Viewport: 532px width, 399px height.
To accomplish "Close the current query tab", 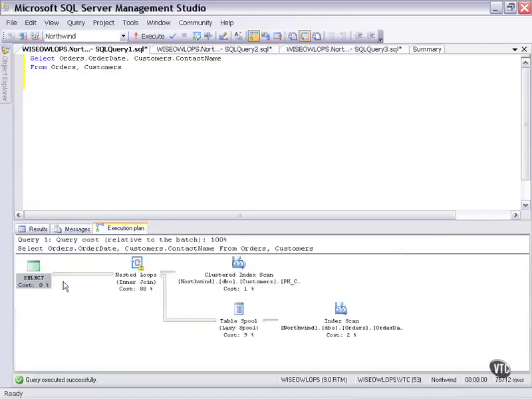I will pos(524,49).
